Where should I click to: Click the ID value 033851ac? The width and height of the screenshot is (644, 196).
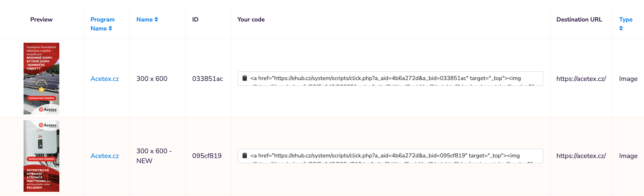coord(208,79)
